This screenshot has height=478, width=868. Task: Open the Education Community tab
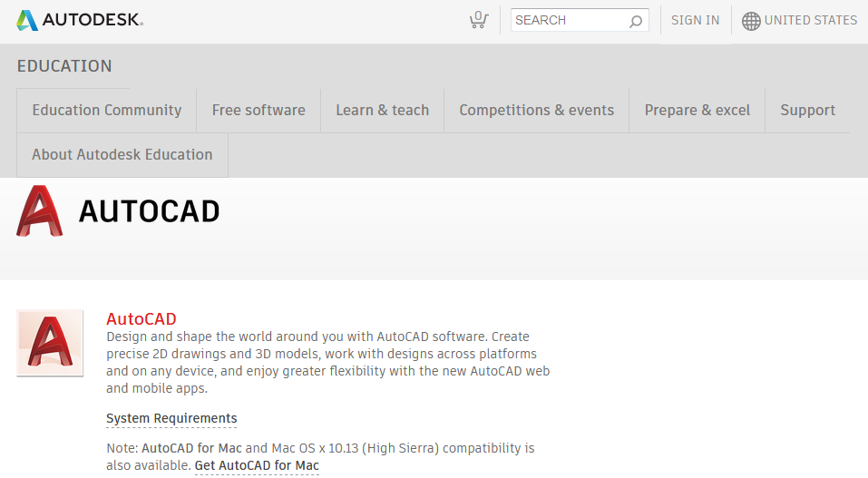(x=107, y=111)
